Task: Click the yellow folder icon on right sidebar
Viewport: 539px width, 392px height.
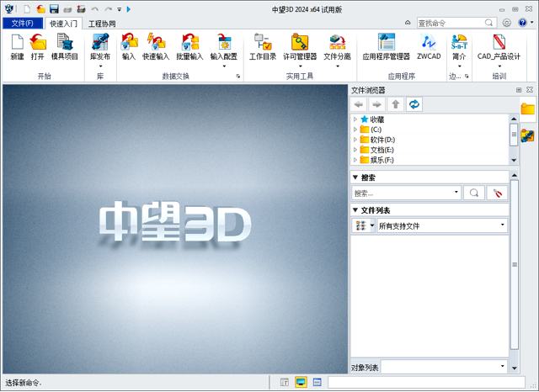Action: click(x=528, y=109)
